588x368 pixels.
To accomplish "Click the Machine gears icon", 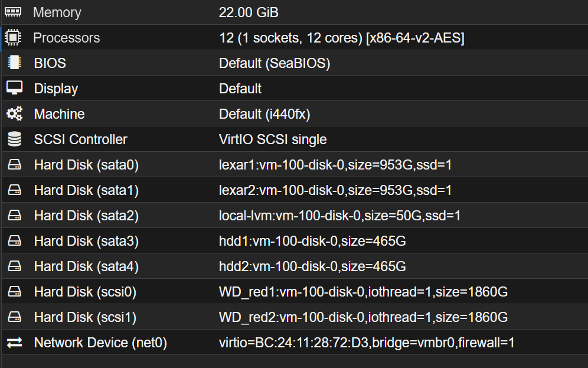I will point(14,113).
